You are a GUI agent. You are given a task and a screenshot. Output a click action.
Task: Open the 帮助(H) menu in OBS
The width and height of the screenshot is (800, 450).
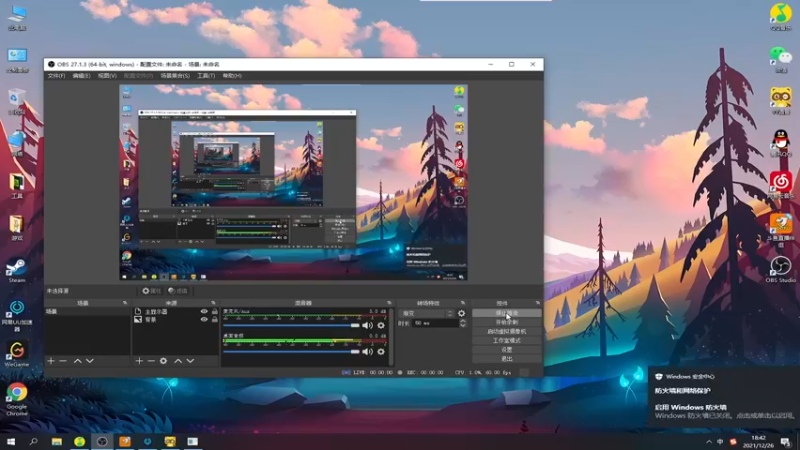click(x=232, y=76)
